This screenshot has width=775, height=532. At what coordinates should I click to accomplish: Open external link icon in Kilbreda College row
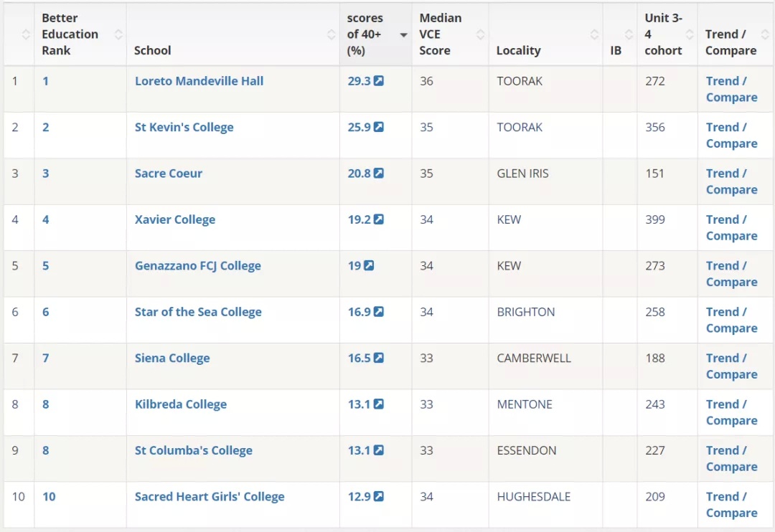coord(379,404)
